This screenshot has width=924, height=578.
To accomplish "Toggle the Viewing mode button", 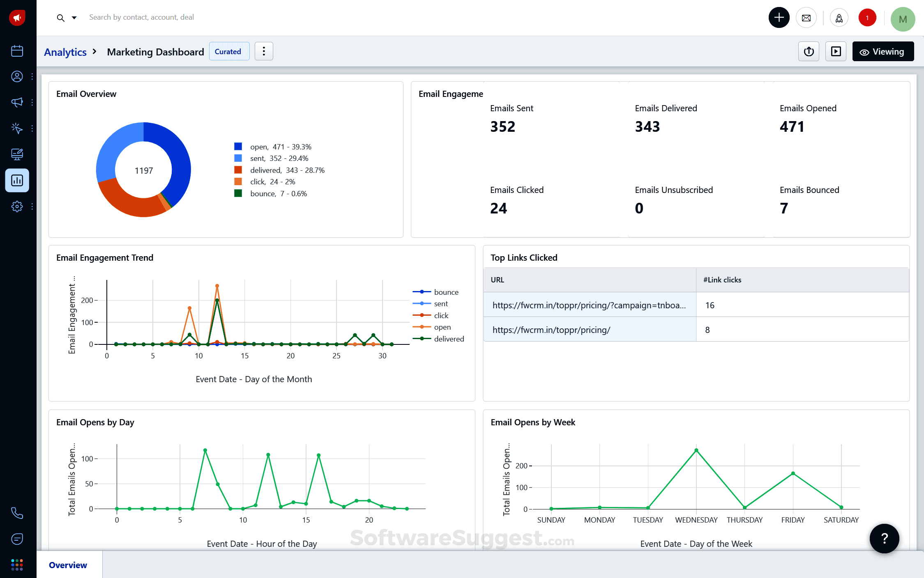I will [x=883, y=52].
